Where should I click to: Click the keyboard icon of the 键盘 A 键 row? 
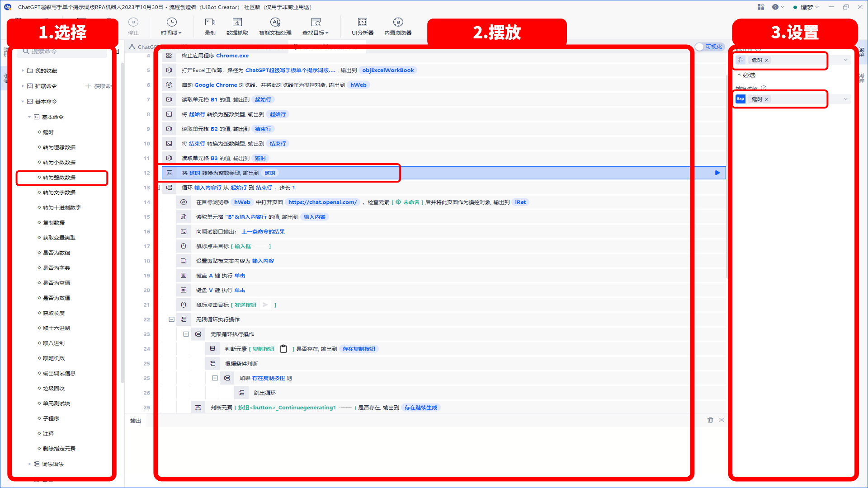(184, 276)
